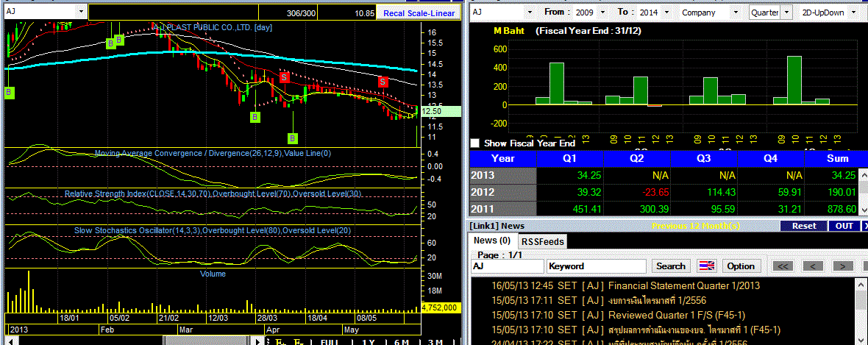
Task: Set chart range to 1 Y
Action: click(368, 341)
